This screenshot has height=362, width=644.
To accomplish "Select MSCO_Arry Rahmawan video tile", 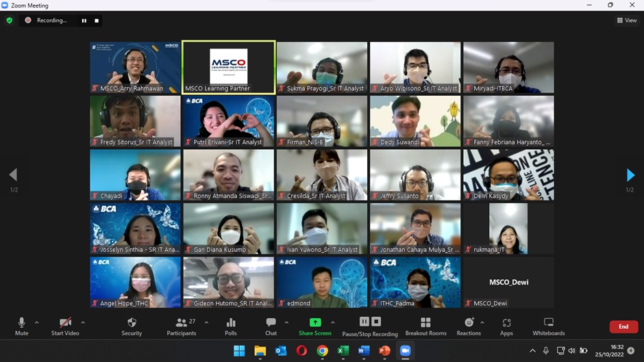I will (x=135, y=67).
